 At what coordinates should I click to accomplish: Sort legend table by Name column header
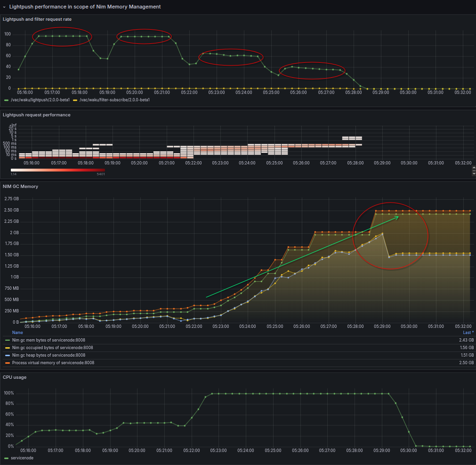click(x=17, y=333)
